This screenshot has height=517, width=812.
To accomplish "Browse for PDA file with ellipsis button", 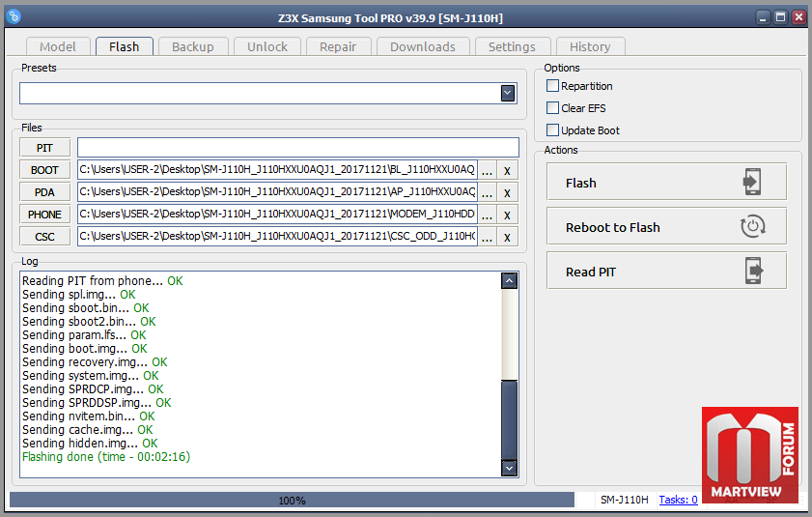I will tap(487, 192).
